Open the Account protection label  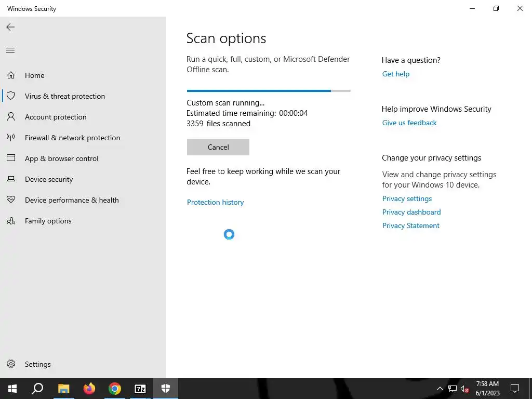tap(56, 117)
